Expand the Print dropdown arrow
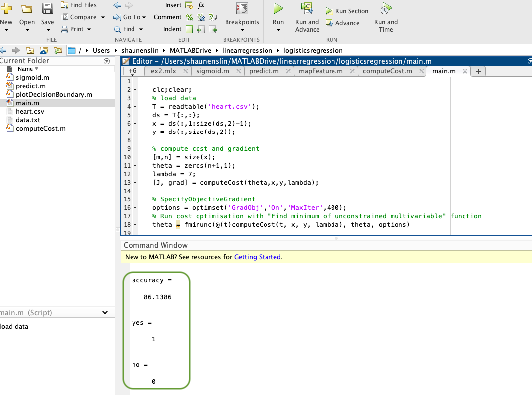 89,29
